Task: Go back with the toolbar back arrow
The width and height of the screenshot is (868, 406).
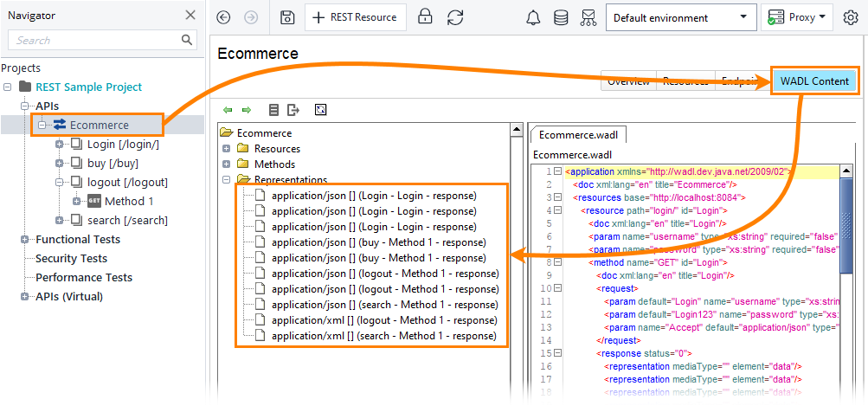Action: coord(223,17)
